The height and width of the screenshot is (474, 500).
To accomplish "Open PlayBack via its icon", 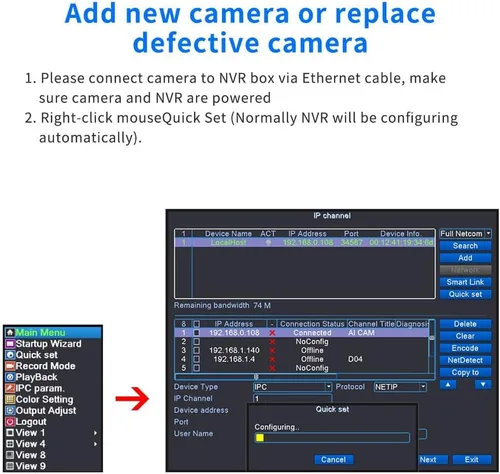I will (10, 377).
